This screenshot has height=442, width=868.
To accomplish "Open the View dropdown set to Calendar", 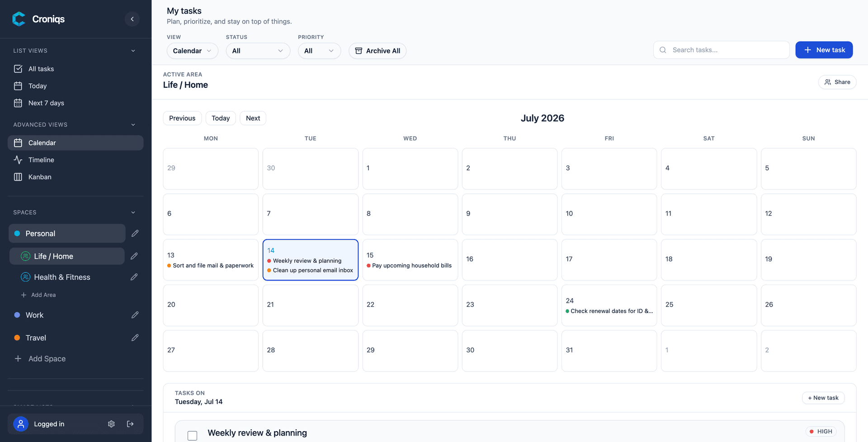I will pos(193,51).
